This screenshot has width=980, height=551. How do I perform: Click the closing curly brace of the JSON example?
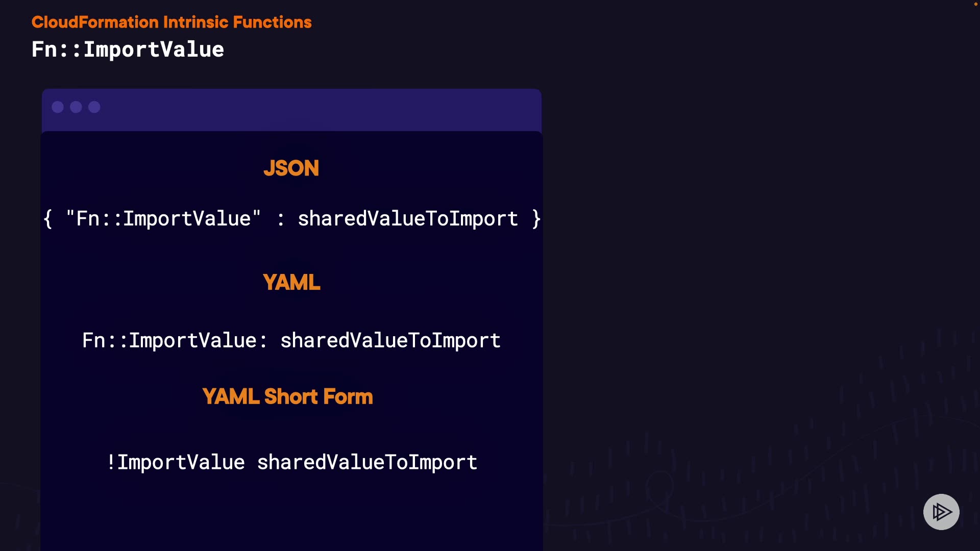click(536, 219)
